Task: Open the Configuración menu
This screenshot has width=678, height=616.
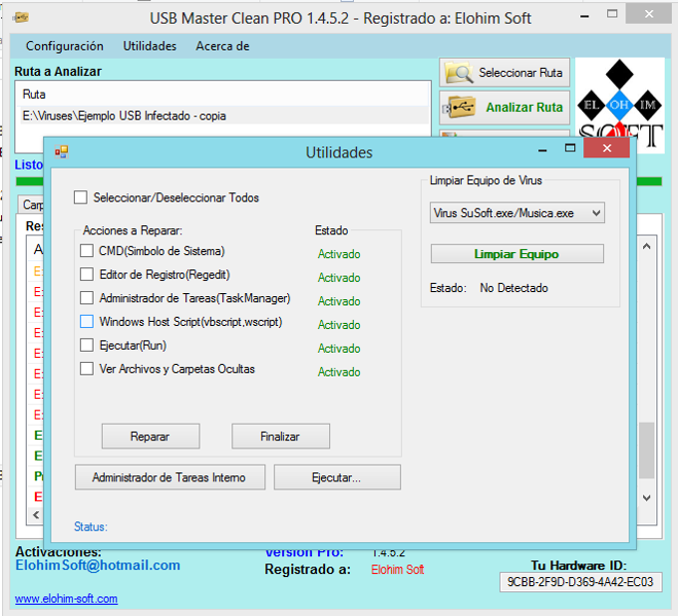Action: point(65,46)
